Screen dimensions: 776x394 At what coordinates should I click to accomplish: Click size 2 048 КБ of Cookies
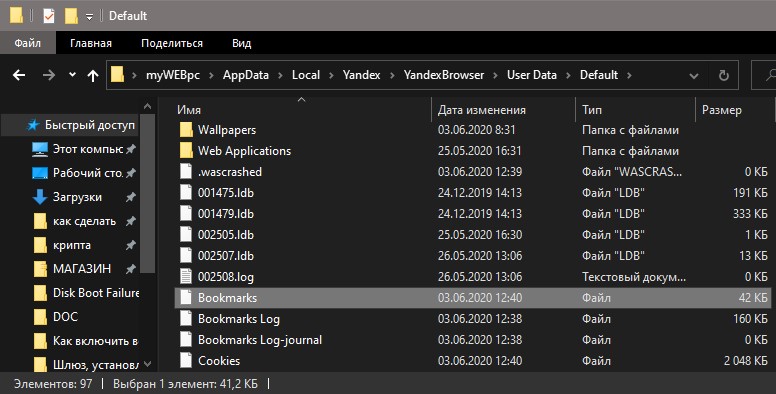click(x=745, y=361)
